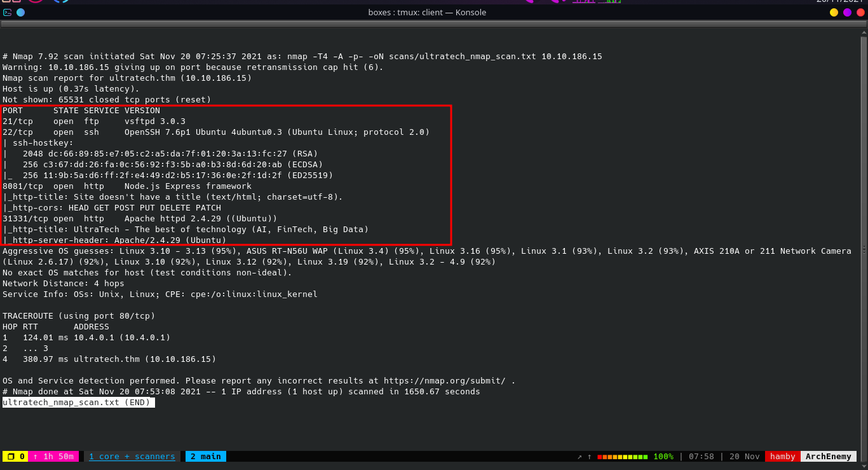Screen dimensions: 868x470
Task: Click the '# Nmap done at Sat Nov 20' line
Action: tap(241, 391)
